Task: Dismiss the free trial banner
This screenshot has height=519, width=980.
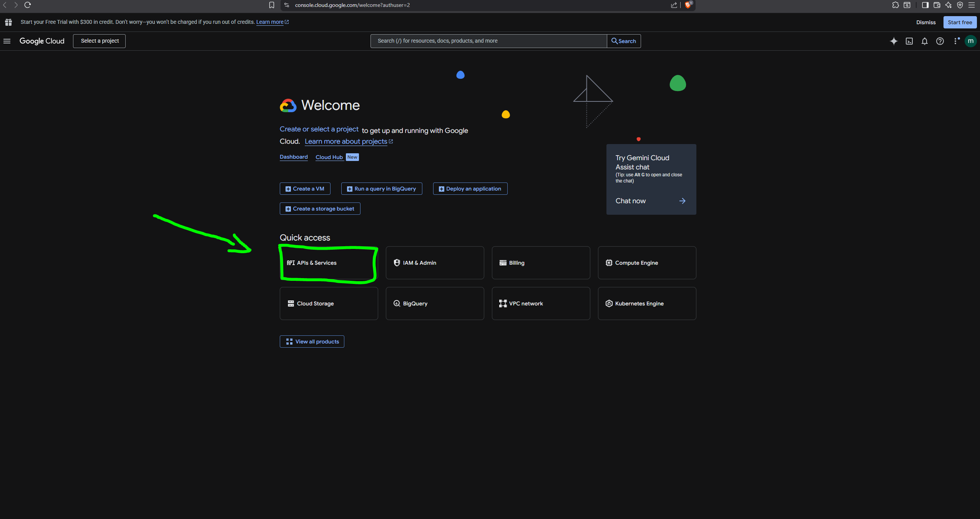Action: pos(925,22)
